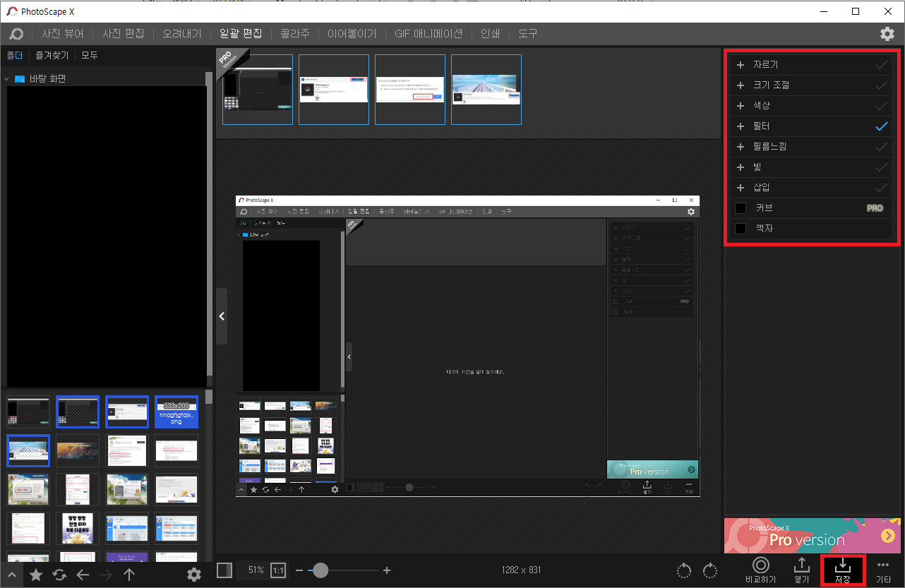Open the 도구 tab

click(x=528, y=34)
